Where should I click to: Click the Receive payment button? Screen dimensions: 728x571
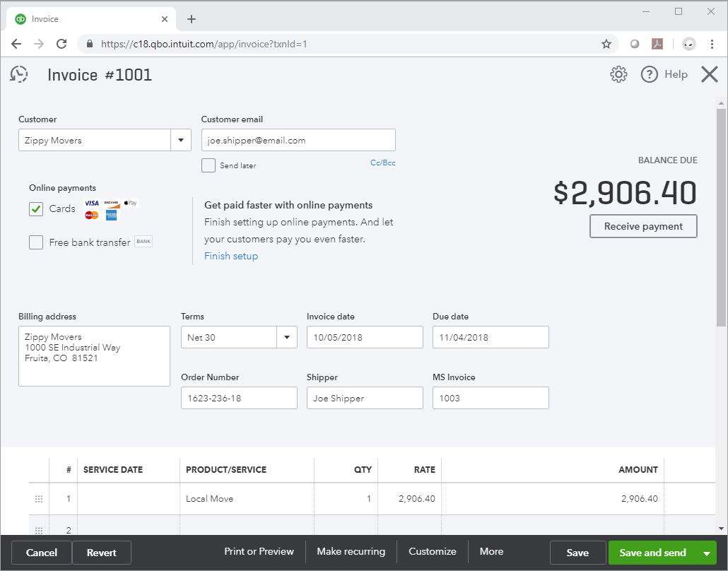tap(643, 226)
